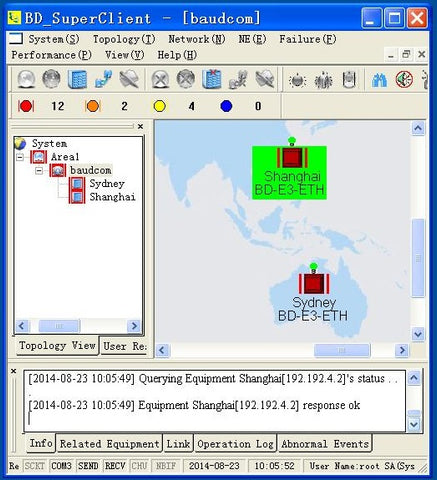Click log panel scroll up arrow
437x480 pixels.
[x=414, y=378]
